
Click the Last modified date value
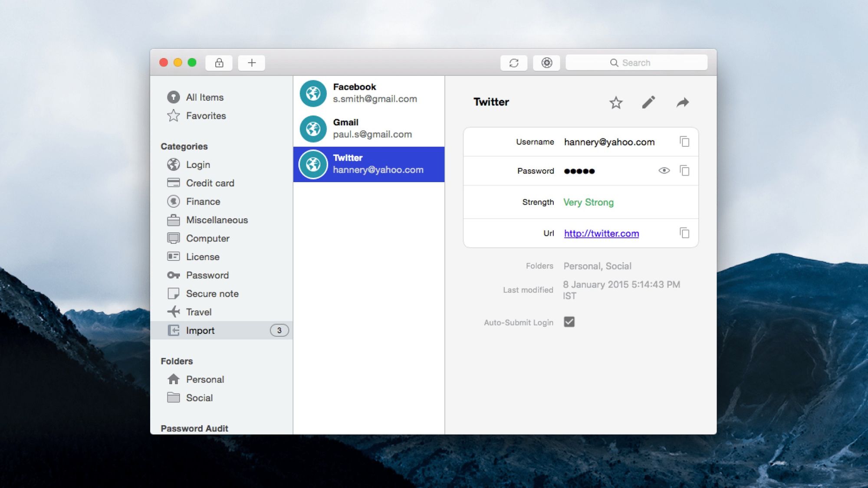click(x=621, y=290)
